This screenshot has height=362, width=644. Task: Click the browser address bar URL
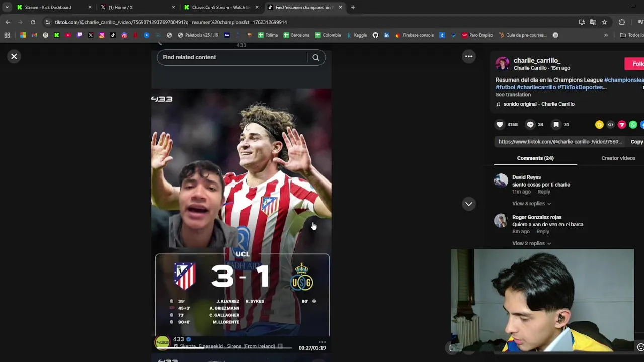point(171,22)
